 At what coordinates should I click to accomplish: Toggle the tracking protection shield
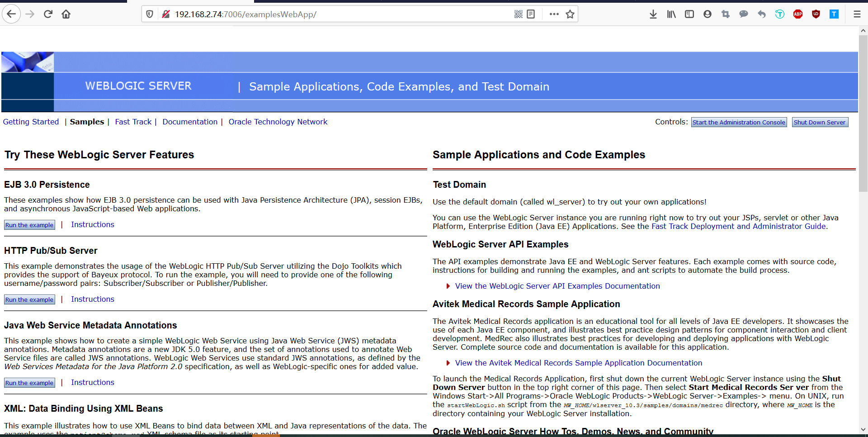149,14
